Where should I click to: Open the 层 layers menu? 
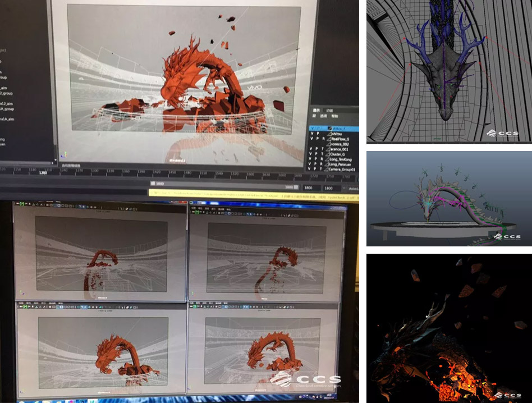coord(314,116)
